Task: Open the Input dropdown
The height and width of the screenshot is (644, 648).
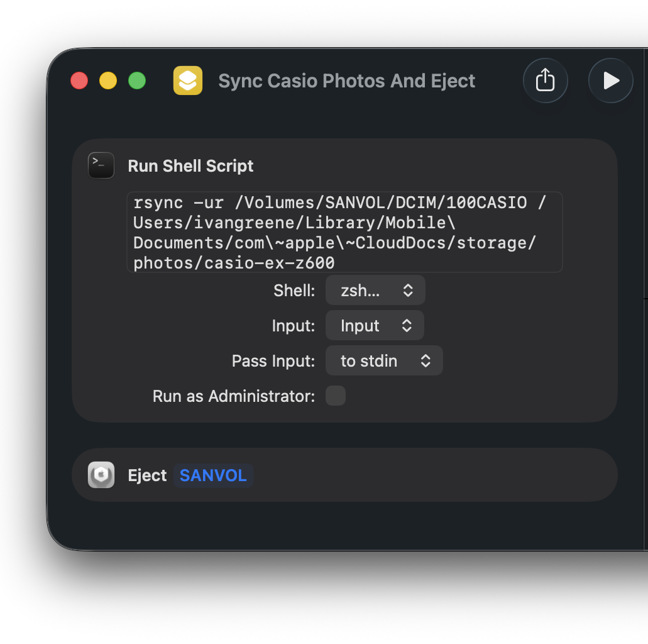Action: (375, 326)
